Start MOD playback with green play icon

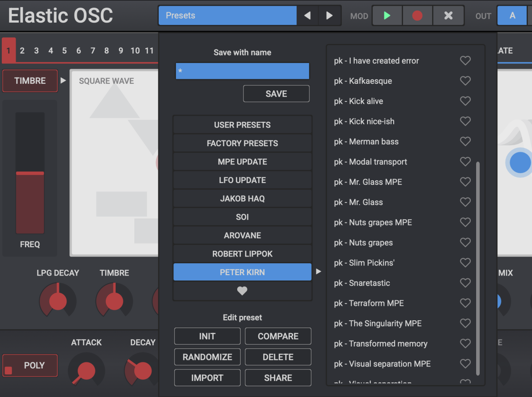click(387, 16)
